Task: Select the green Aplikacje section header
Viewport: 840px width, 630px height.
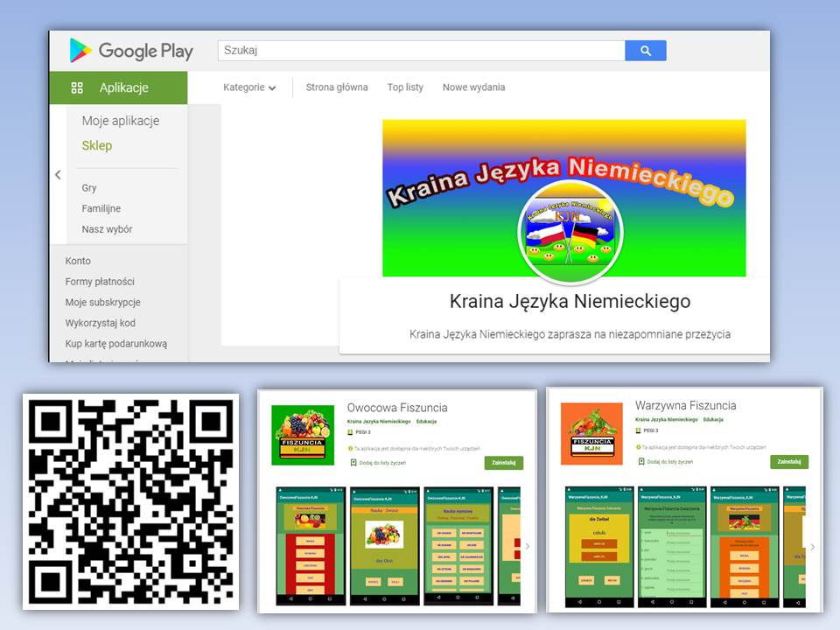Action: coord(118,87)
